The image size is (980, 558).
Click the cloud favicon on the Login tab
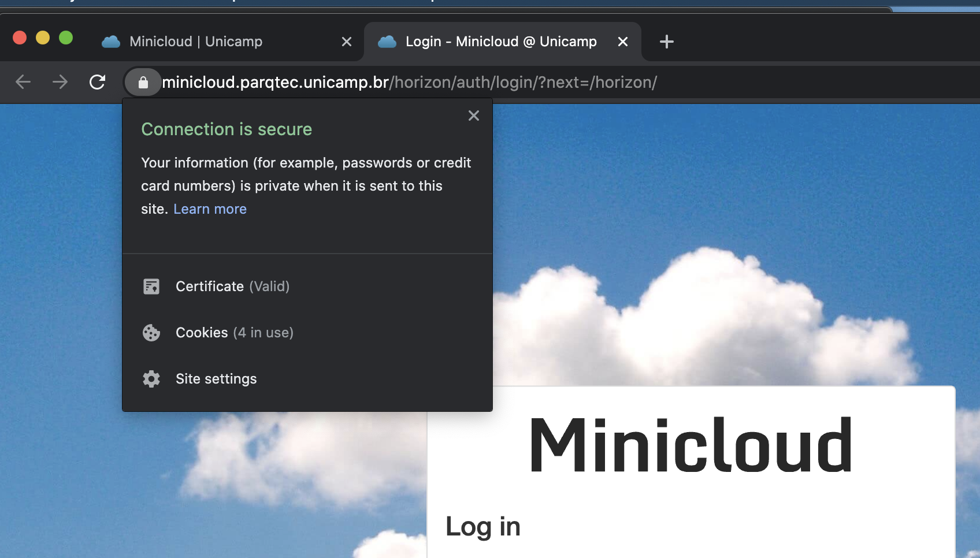[387, 42]
